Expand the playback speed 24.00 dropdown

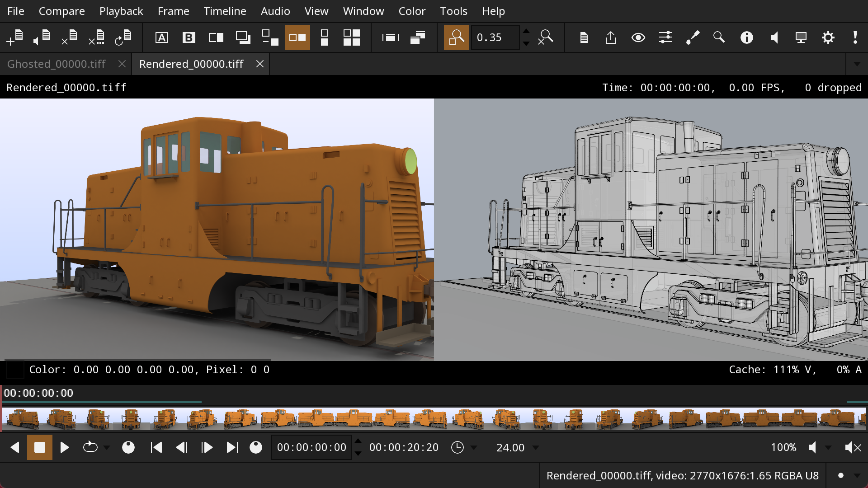point(536,448)
